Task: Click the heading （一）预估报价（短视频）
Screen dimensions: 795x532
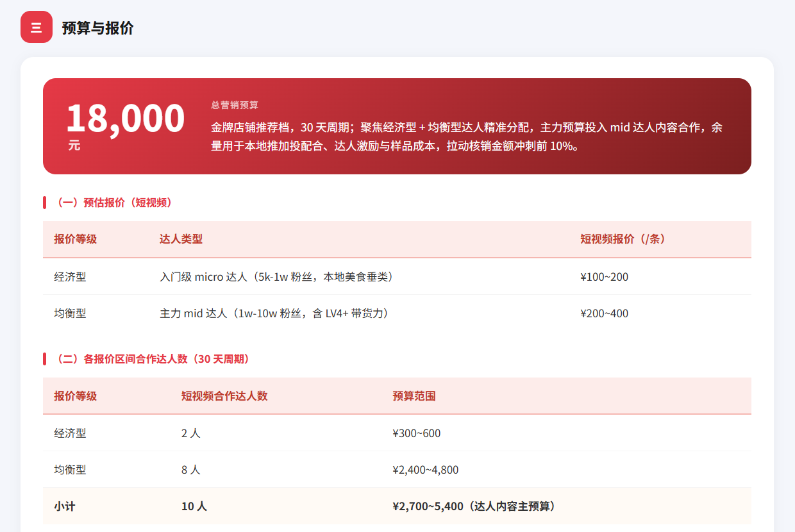Action: point(113,203)
